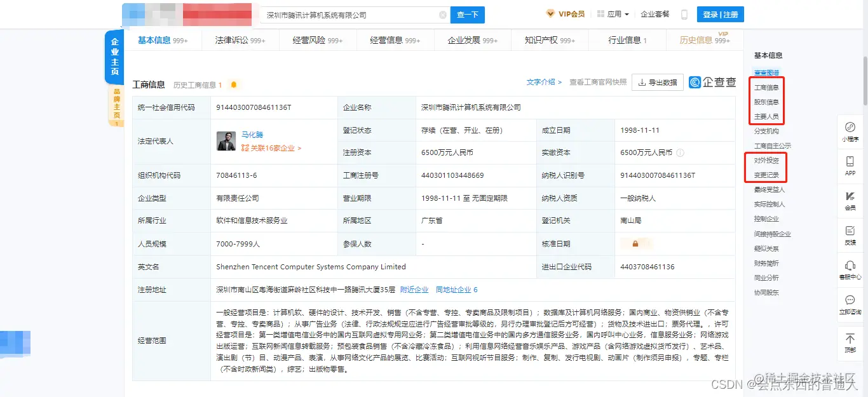The width and height of the screenshot is (868, 397).
Task: Open 会员 VIP in floating bar
Action: pos(850,201)
